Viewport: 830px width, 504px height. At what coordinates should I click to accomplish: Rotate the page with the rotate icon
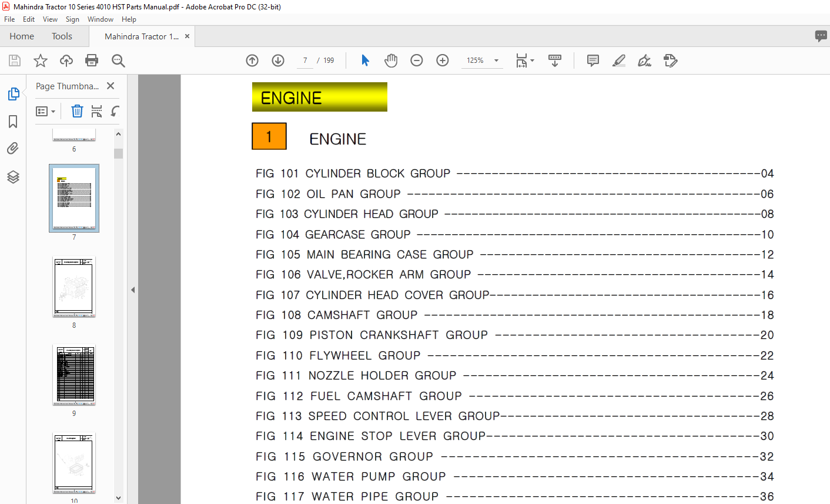tap(115, 111)
